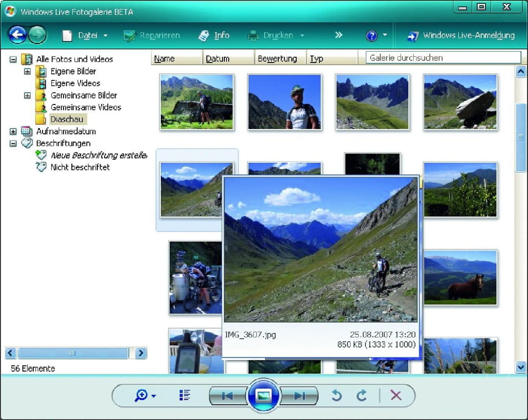Rotate photo counterclockwise with the left rotate icon
The height and width of the screenshot is (420, 528).
336,395
